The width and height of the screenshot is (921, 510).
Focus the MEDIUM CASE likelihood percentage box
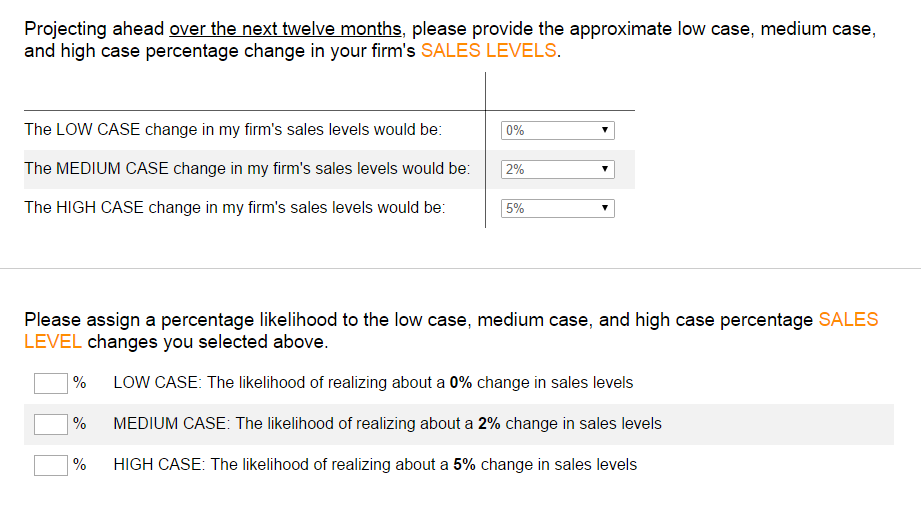[x=51, y=424]
